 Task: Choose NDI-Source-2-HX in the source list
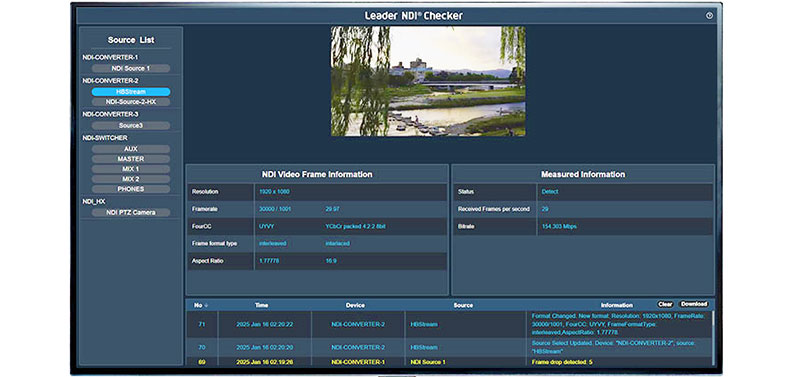pyautogui.click(x=131, y=102)
